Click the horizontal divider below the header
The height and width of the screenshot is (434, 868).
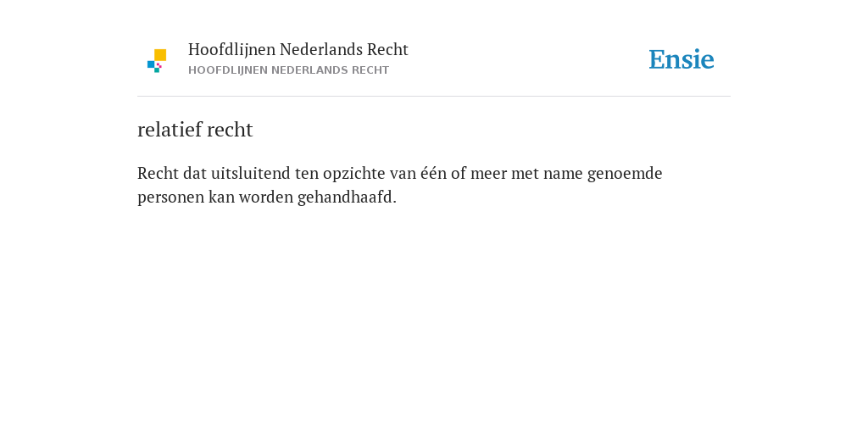click(434, 97)
